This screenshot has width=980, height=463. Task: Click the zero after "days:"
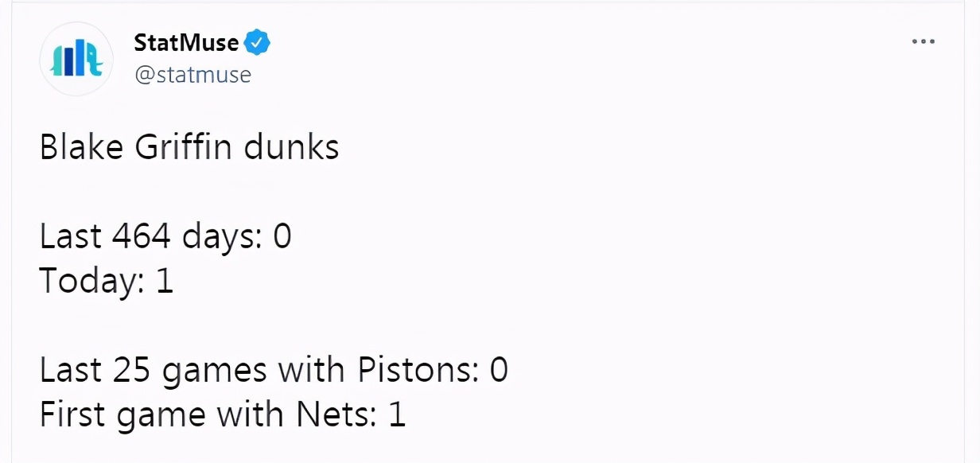point(282,237)
